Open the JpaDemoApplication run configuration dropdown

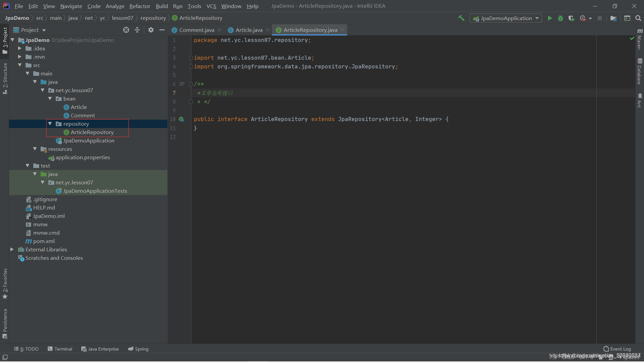506,18
